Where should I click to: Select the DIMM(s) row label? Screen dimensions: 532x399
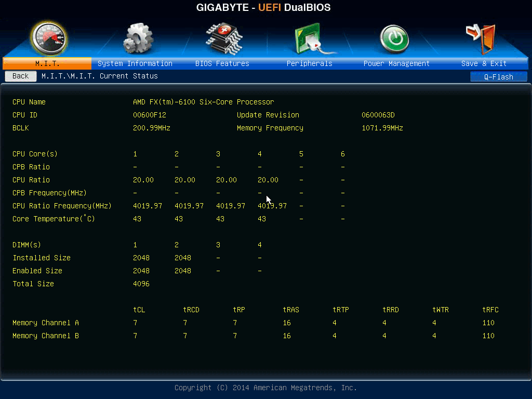pyautogui.click(x=26, y=245)
